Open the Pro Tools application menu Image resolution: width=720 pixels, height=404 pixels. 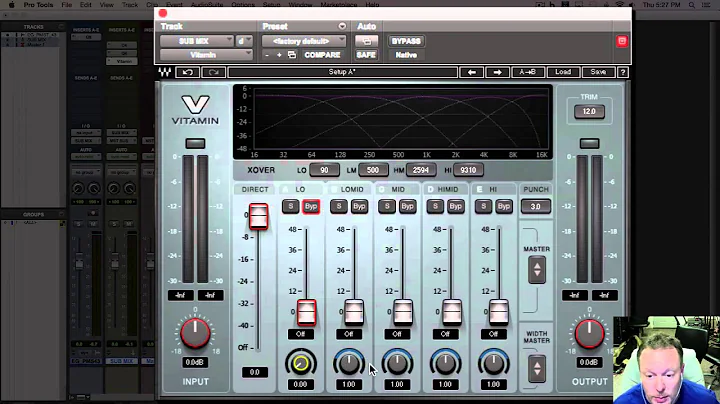[38, 5]
